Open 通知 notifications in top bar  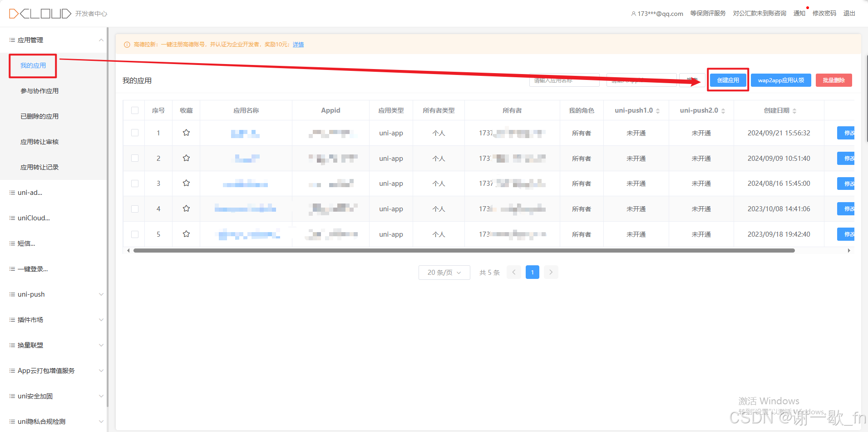point(799,14)
